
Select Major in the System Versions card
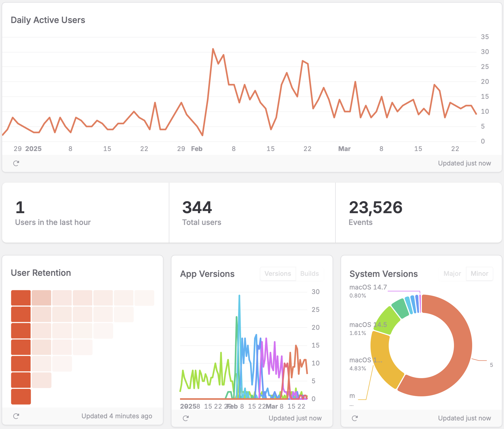pos(452,274)
